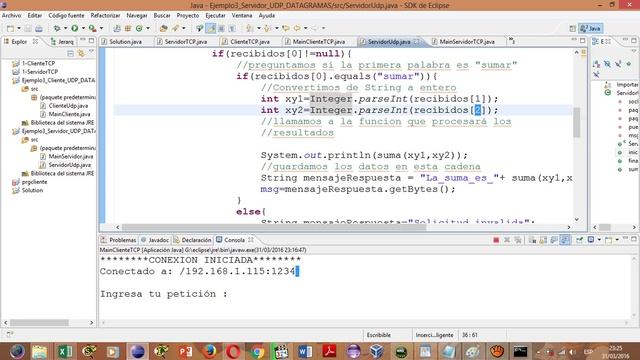Click the New Java Class icon

click(139, 28)
